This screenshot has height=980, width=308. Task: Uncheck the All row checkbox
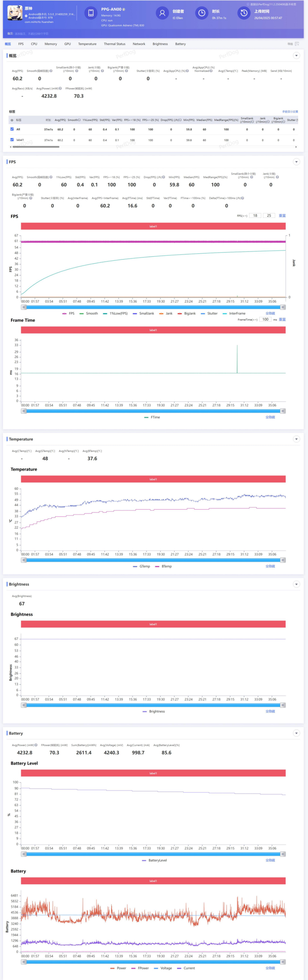12,129
